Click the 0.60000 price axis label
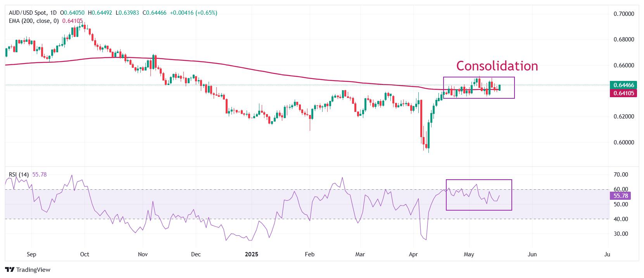Image resolution: width=644 pixels, height=278 pixels. click(624, 142)
